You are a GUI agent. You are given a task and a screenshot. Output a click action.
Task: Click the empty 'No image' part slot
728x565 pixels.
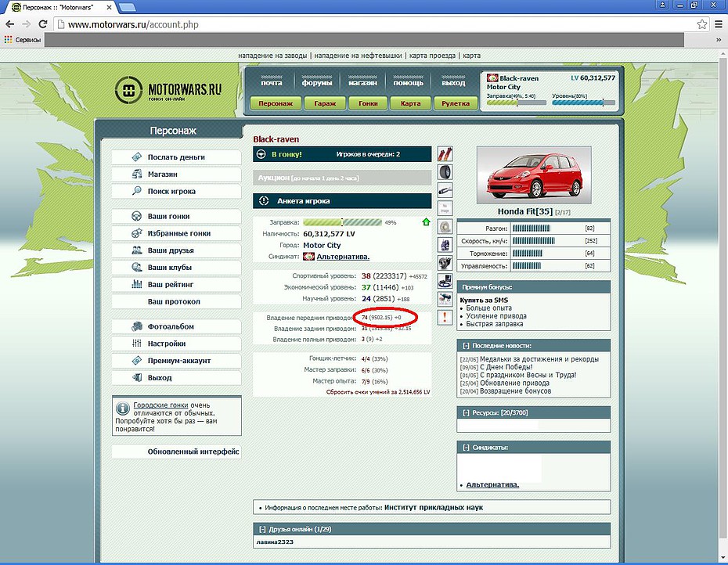coord(445,208)
